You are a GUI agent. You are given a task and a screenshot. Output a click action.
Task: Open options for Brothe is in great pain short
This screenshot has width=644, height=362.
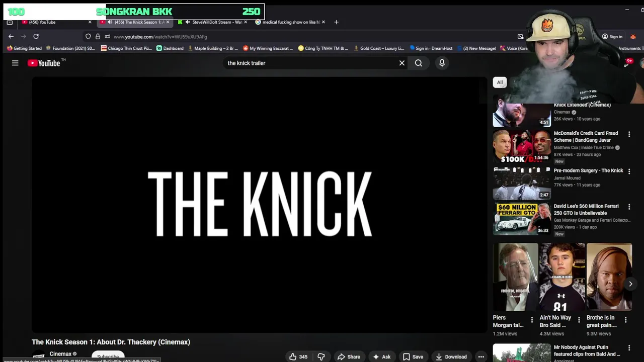tap(626, 320)
